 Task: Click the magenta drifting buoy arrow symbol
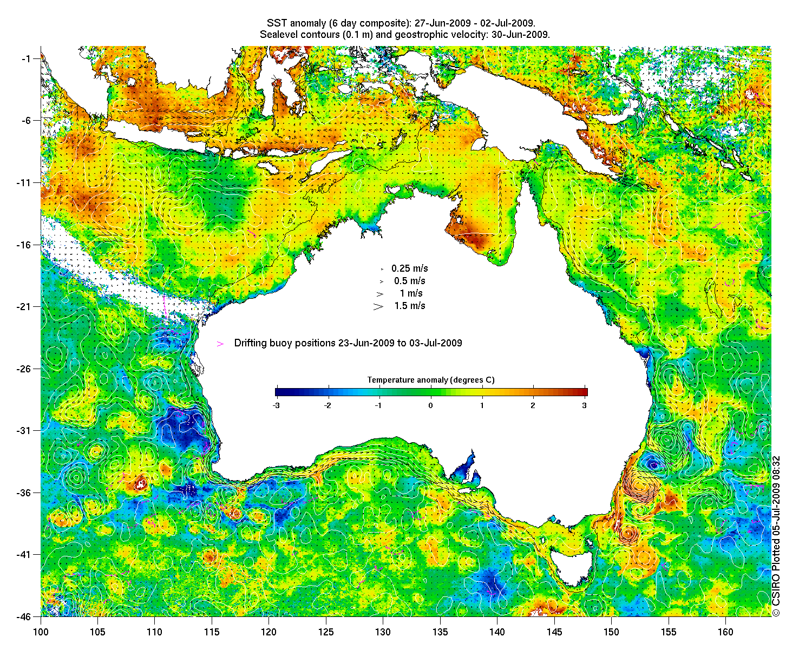click(x=220, y=344)
